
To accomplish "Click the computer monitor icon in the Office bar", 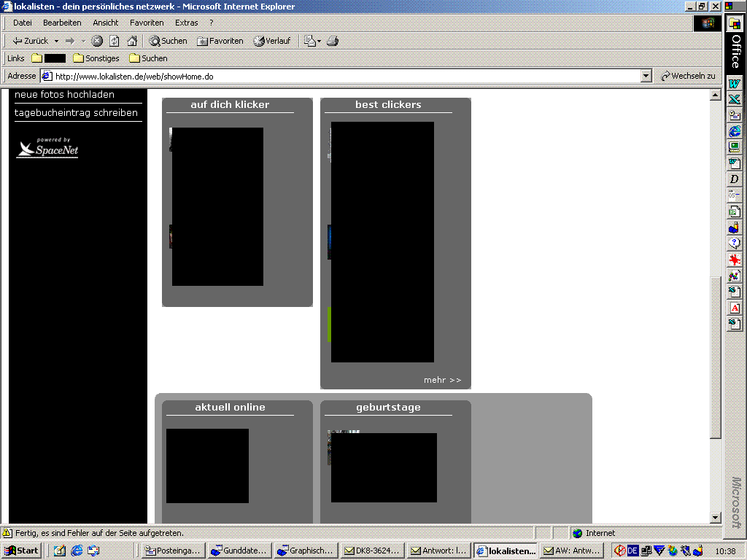I will (734, 147).
